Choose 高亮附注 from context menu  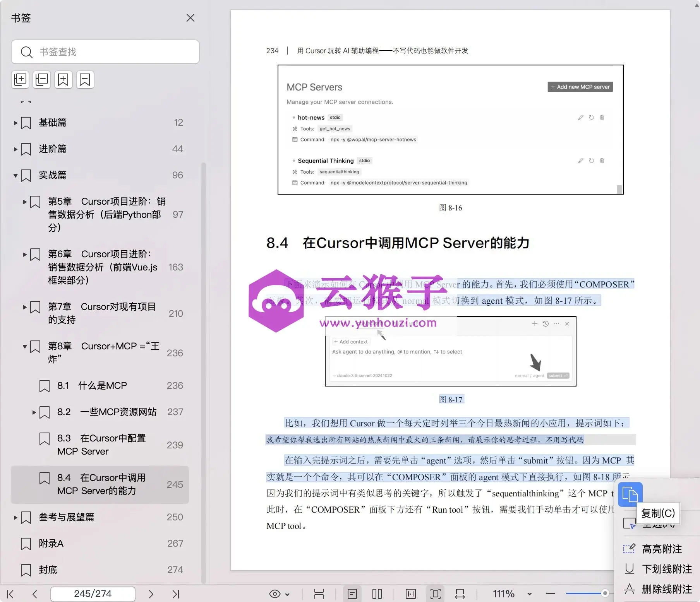click(658, 549)
